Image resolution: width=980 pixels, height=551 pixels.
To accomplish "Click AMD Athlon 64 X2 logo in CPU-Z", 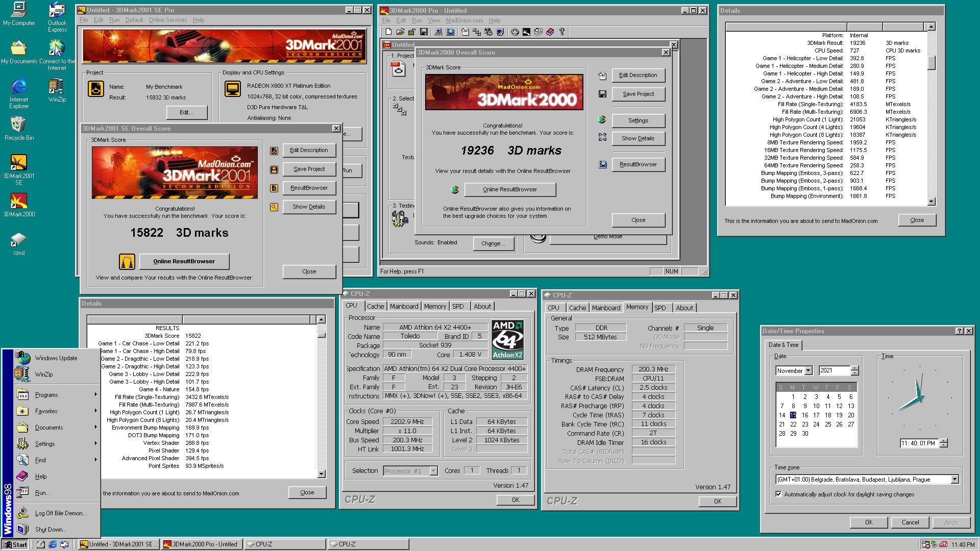I will [x=507, y=340].
